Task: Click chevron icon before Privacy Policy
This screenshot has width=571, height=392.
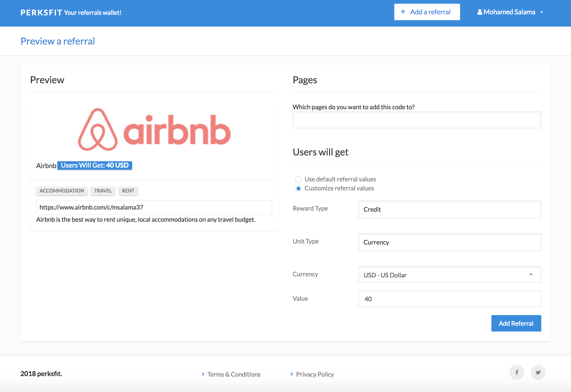Action: (292, 374)
